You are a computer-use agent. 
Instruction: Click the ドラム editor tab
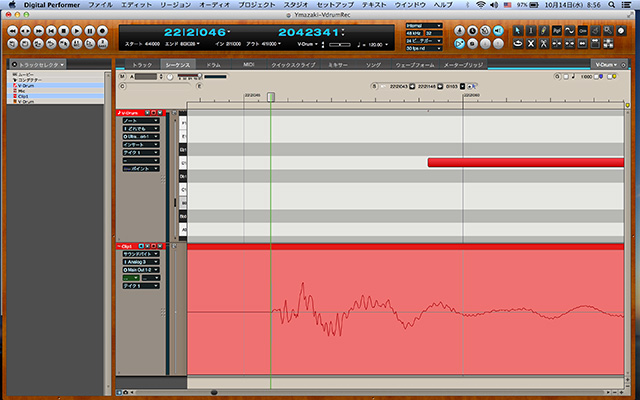point(213,64)
